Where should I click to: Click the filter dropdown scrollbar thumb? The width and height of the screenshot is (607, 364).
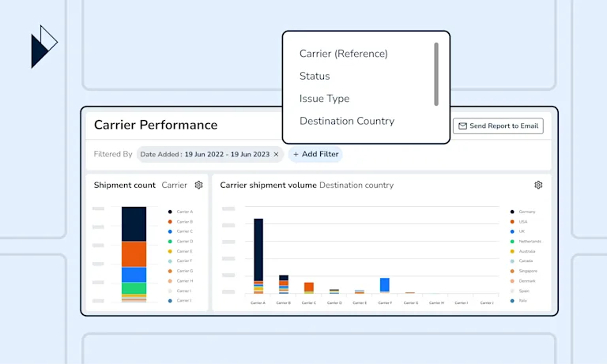436,74
